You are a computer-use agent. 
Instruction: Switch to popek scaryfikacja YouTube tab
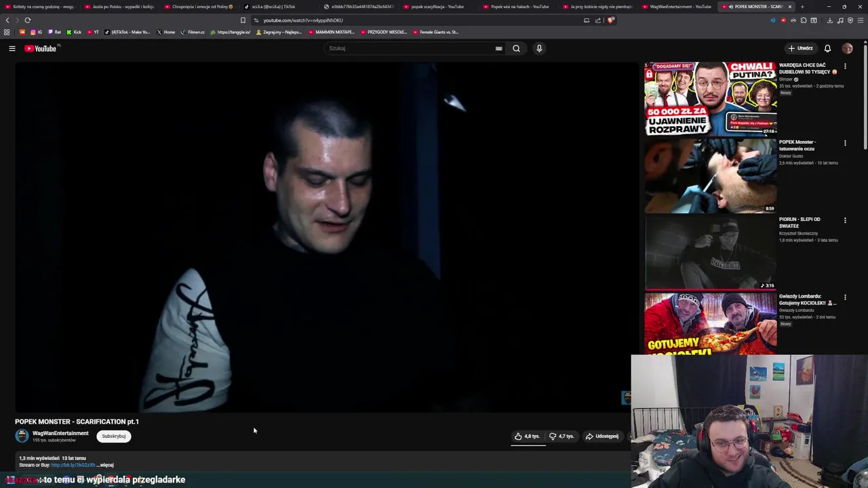(x=438, y=7)
